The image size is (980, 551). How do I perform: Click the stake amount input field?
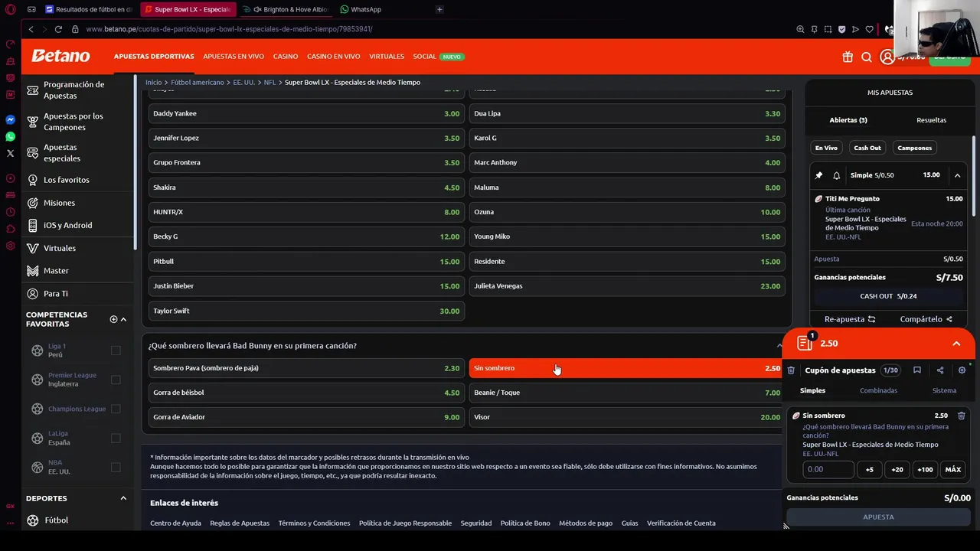[x=828, y=470]
